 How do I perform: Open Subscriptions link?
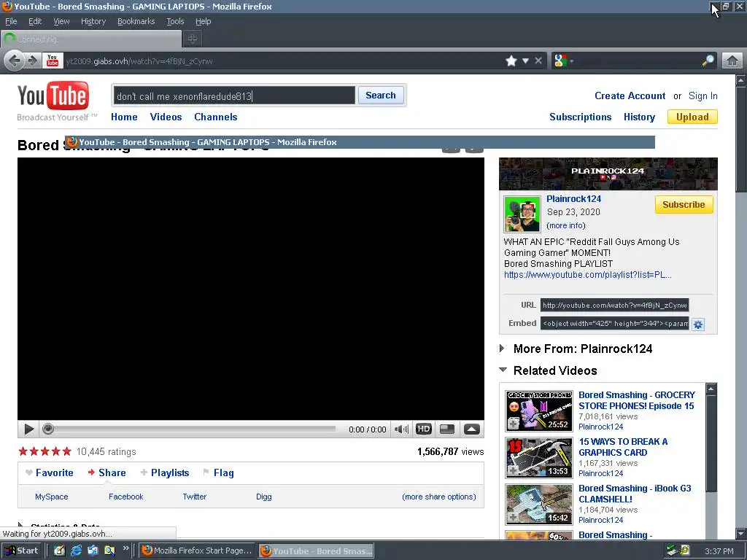tap(580, 117)
